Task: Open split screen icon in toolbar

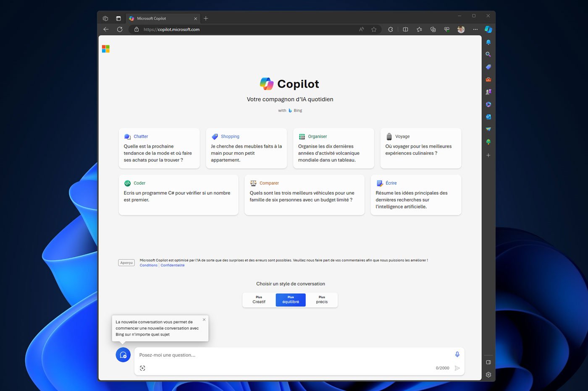Action: pyautogui.click(x=405, y=29)
